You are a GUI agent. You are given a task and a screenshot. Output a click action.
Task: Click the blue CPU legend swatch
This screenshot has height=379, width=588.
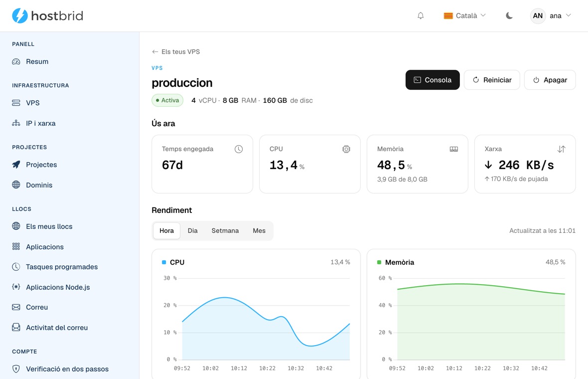[164, 262]
